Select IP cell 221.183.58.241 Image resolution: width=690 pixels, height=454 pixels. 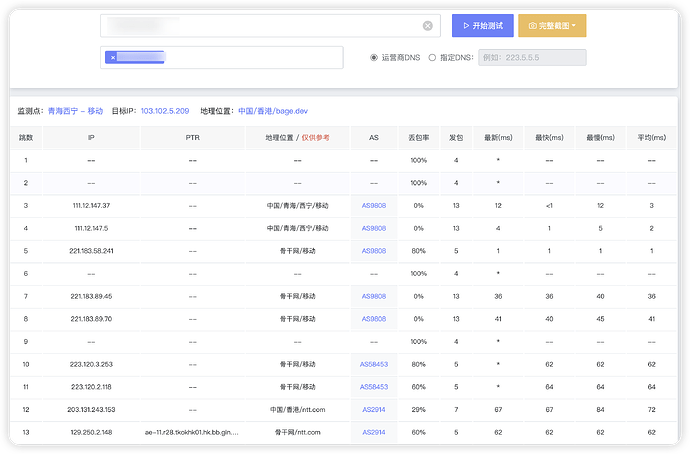point(91,251)
